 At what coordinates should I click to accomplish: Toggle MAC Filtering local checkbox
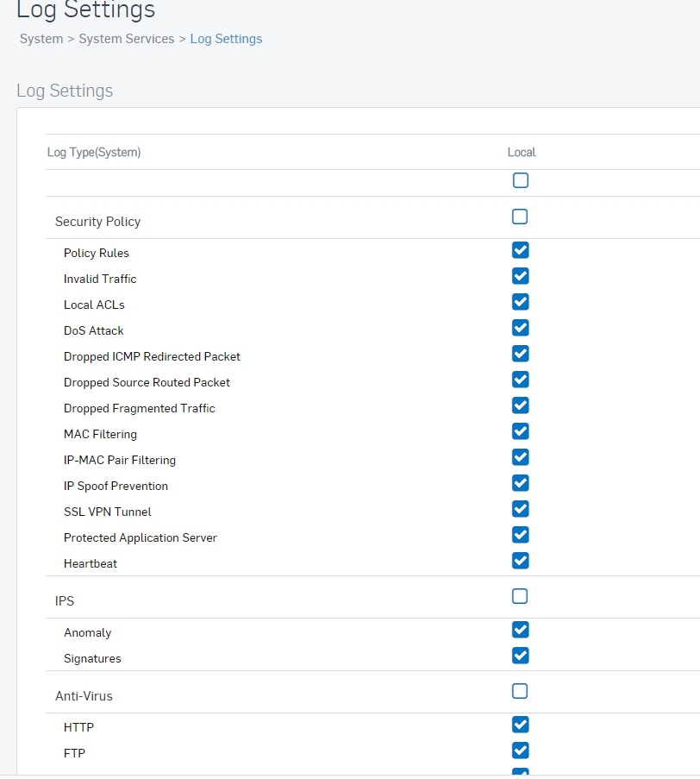(521, 430)
